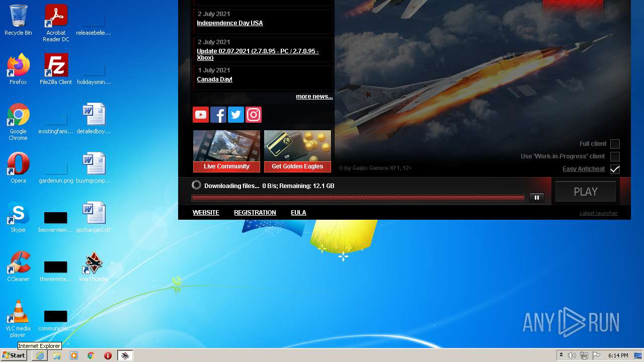Open the Live Community thumbnail
This screenshot has width=644, height=362.
point(226,151)
